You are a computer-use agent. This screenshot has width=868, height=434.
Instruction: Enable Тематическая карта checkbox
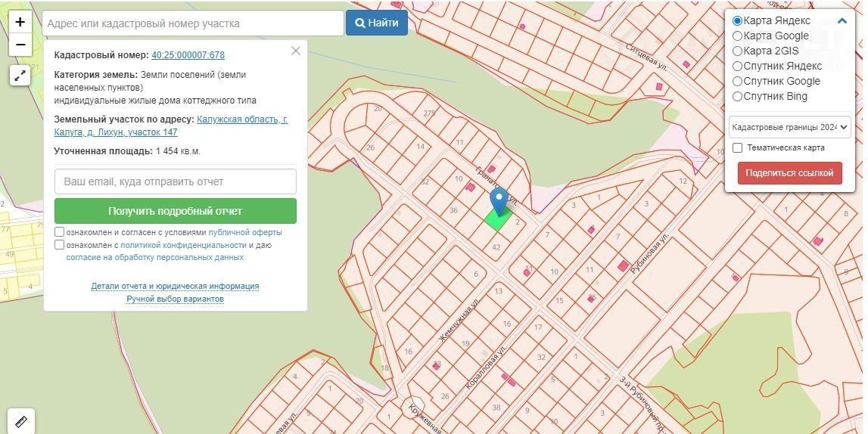738,147
